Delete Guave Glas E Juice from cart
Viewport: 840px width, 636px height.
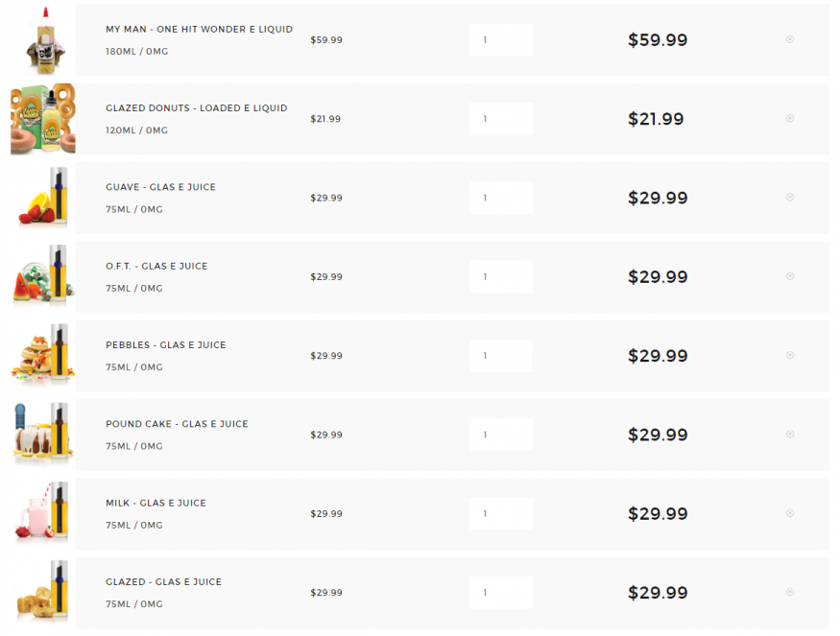click(790, 198)
